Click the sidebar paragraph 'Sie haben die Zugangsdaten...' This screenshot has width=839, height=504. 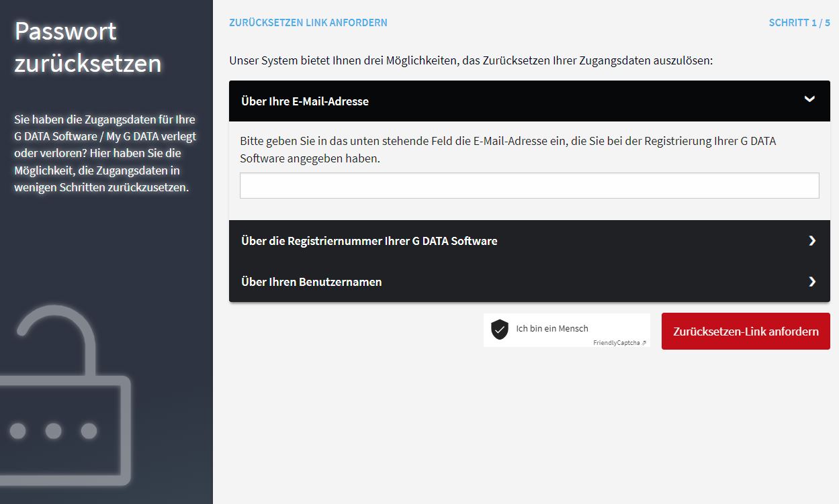pyautogui.click(x=105, y=154)
